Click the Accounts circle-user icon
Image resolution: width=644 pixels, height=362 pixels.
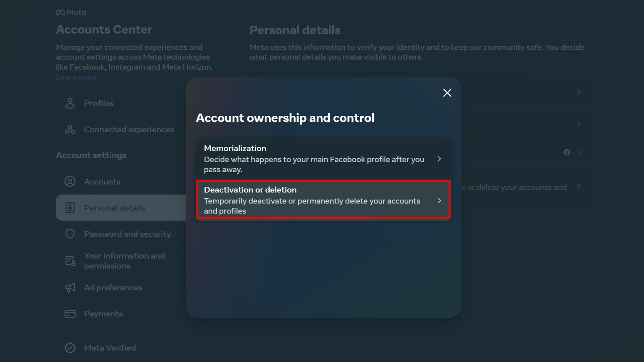pos(70,182)
